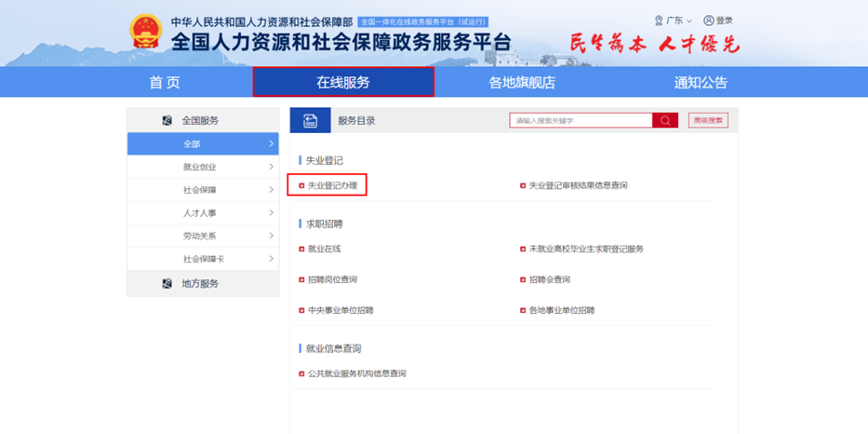Open the 失业登记办理 link
The image size is (868, 434).
pyautogui.click(x=332, y=185)
